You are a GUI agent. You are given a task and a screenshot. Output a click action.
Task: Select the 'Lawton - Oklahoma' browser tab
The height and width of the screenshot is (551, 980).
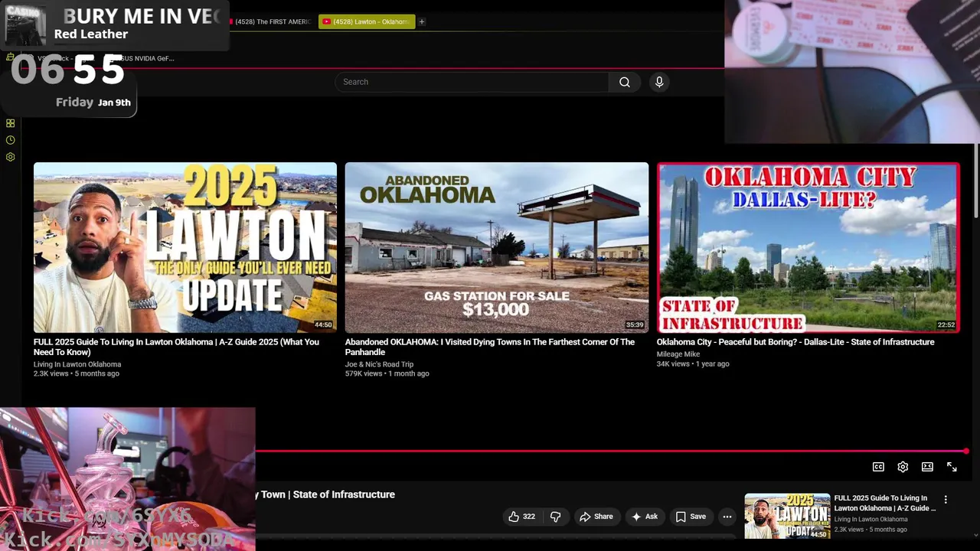pos(367,21)
